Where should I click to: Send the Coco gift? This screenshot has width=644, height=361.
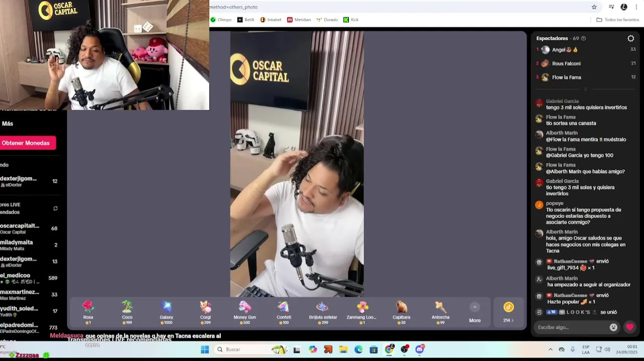click(127, 312)
